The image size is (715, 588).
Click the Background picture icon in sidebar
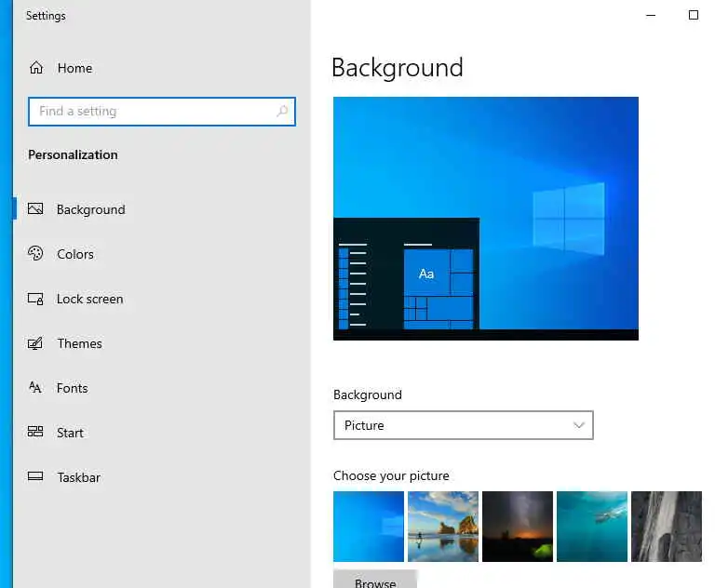click(x=35, y=208)
